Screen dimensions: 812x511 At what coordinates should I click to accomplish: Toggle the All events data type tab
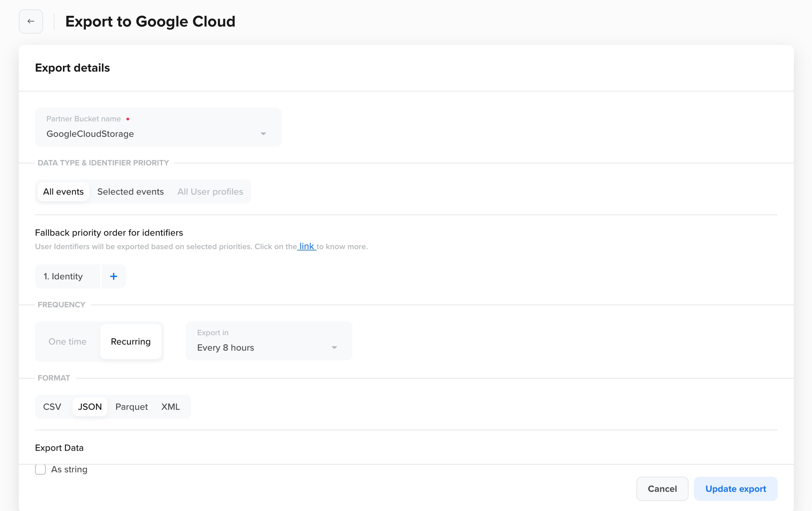[64, 191]
